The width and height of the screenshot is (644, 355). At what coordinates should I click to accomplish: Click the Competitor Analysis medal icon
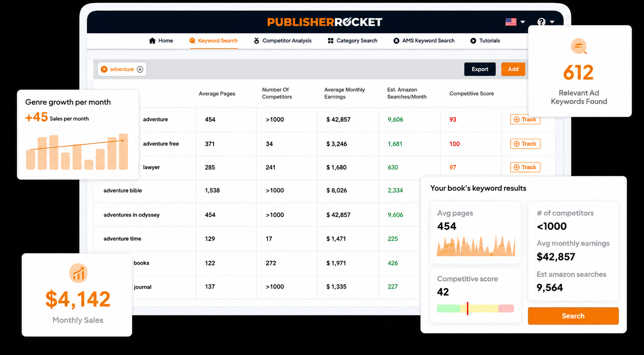pyautogui.click(x=256, y=41)
